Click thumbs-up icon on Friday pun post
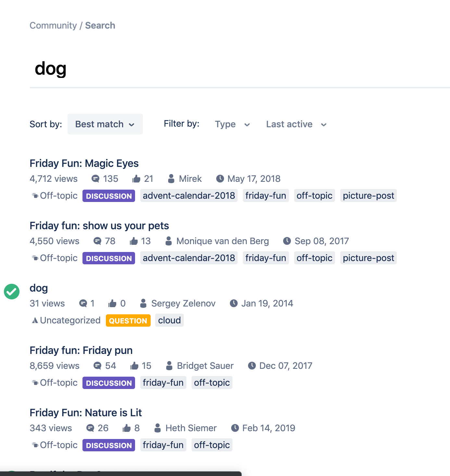Screen dimensions: 450x476 (x=134, y=366)
